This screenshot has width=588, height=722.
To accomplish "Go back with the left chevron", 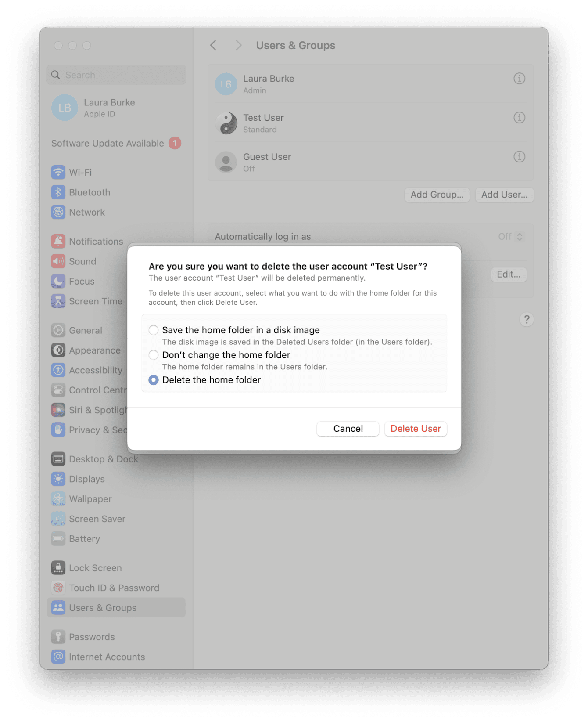I will [213, 45].
